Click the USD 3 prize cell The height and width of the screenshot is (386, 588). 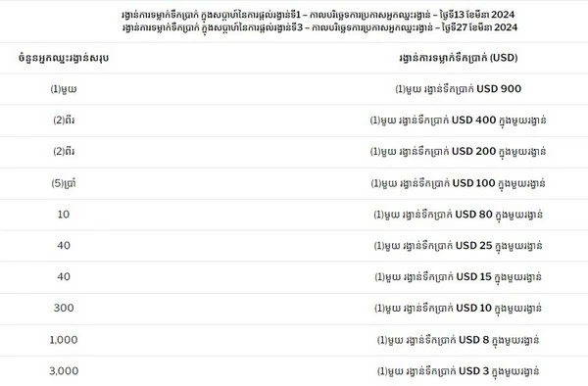pyautogui.click(x=458, y=371)
